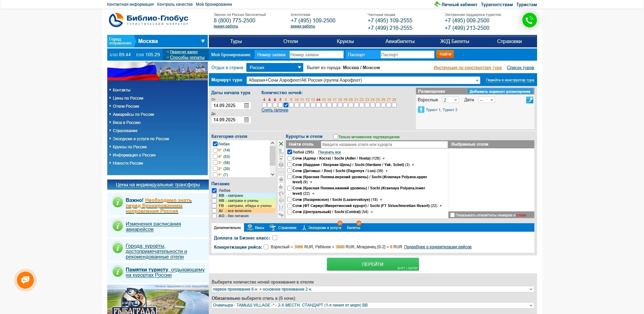Tick the business class surcharge checkbox
644x314 pixels.
[275, 238]
